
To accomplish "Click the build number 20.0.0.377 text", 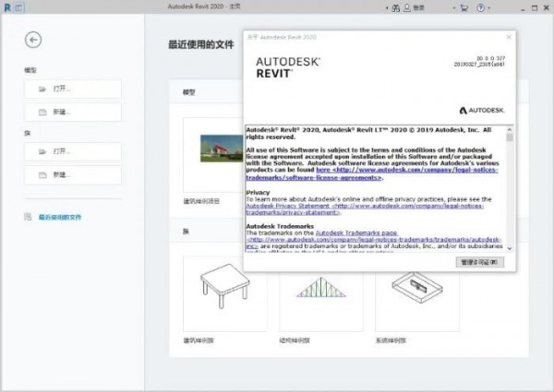I will (x=490, y=58).
